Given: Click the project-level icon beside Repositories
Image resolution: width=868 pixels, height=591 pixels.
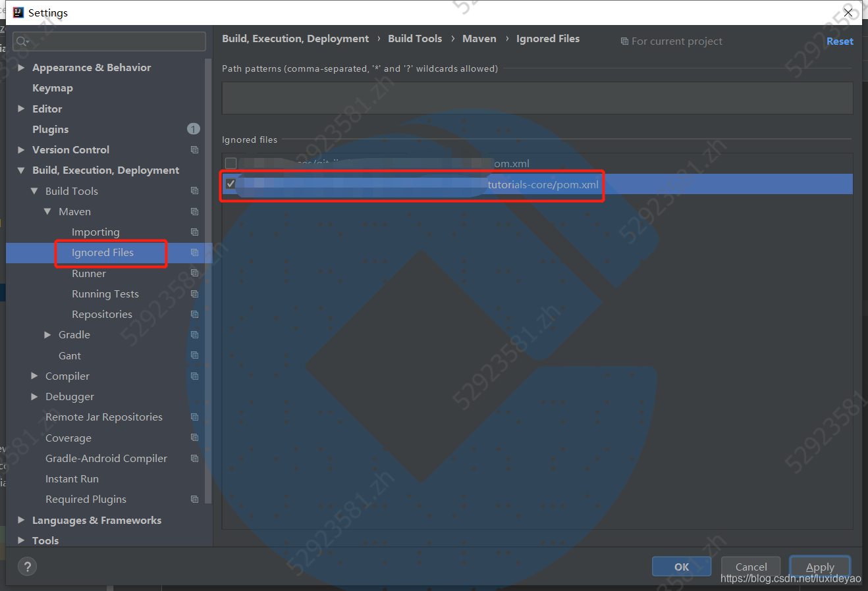Looking at the screenshot, I should 194,314.
